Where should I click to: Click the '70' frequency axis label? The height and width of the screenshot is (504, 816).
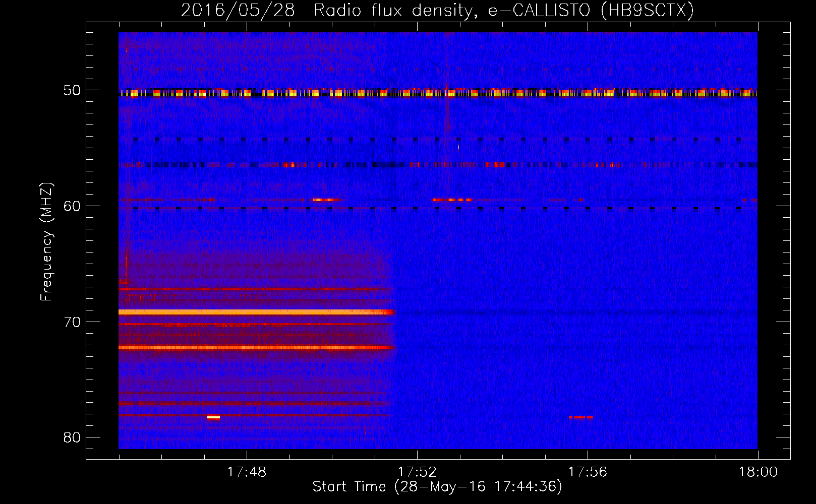point(72,322)
